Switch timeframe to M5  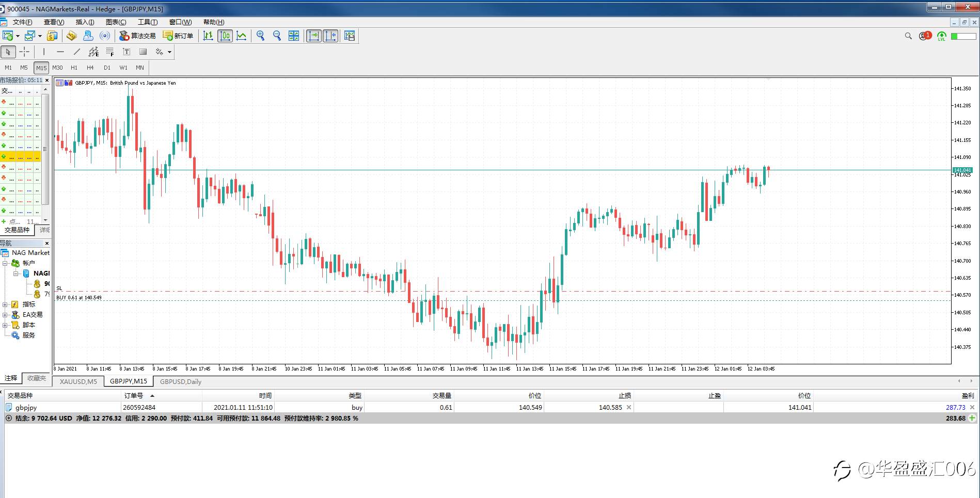24,68
